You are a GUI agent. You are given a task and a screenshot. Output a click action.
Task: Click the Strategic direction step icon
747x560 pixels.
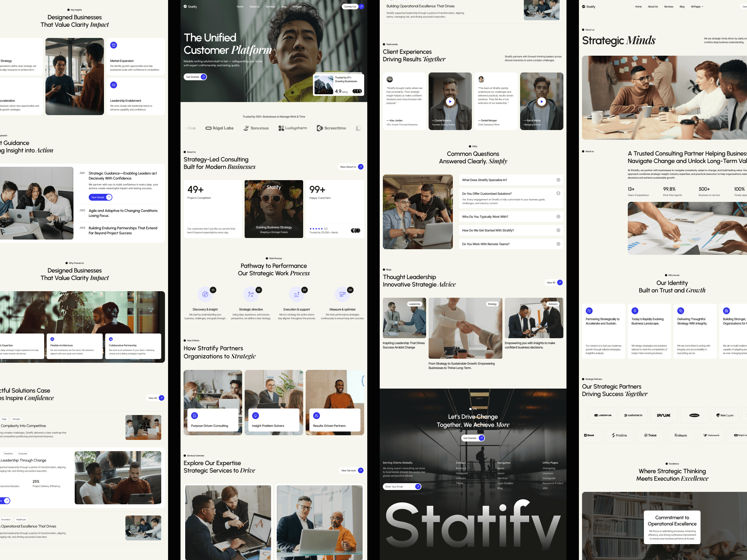point(251,294)
